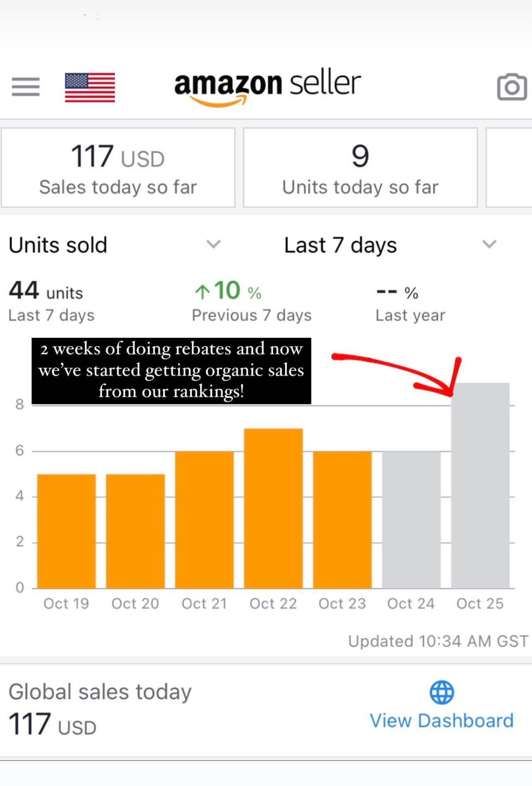
Task: Tap the grey Oct 25 bar
Action: pos(480,485)
